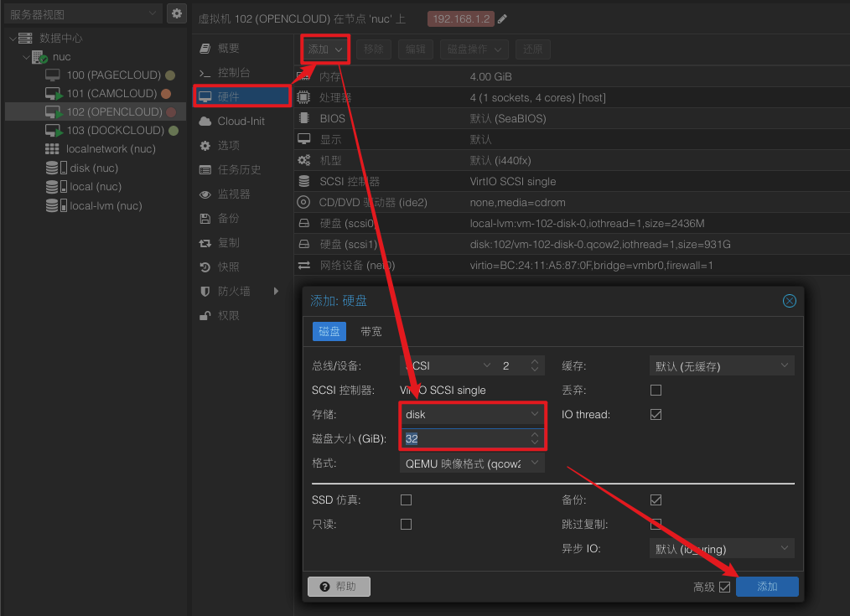This screenshot has height=616, width=850.
Task: Click the pencil icon beside the IP tag
Action: coord(502,19)
